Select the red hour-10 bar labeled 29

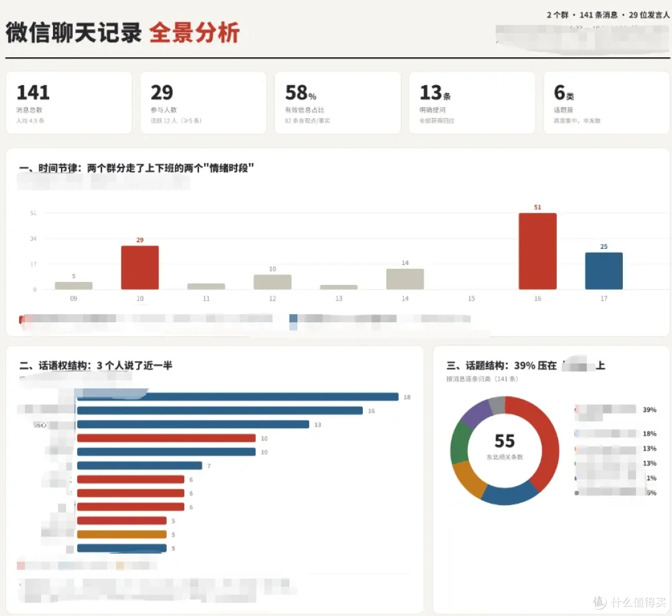tap(140, 268)
